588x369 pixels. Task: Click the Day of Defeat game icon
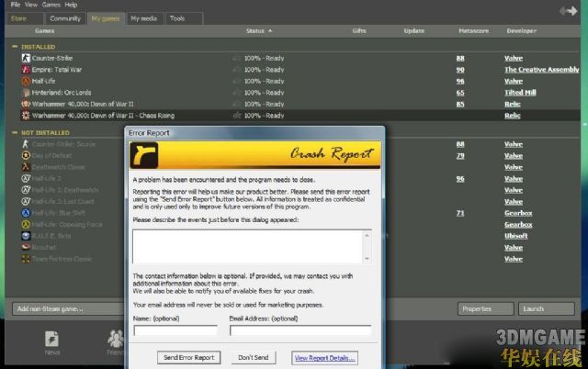26,155
